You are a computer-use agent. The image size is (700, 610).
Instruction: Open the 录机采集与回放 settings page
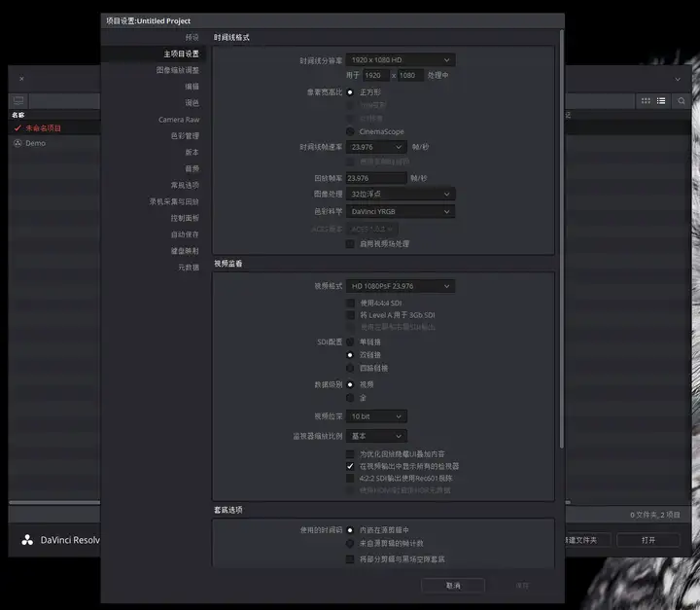(174, 201)
